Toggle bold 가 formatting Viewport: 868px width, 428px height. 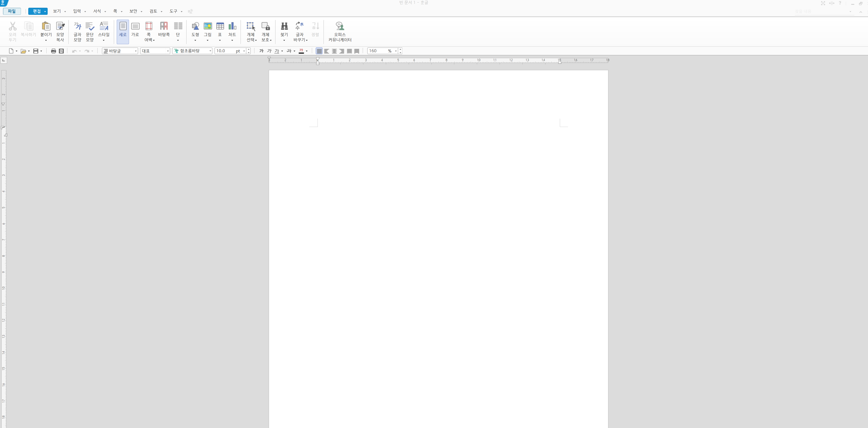click(x=261, y=51)
